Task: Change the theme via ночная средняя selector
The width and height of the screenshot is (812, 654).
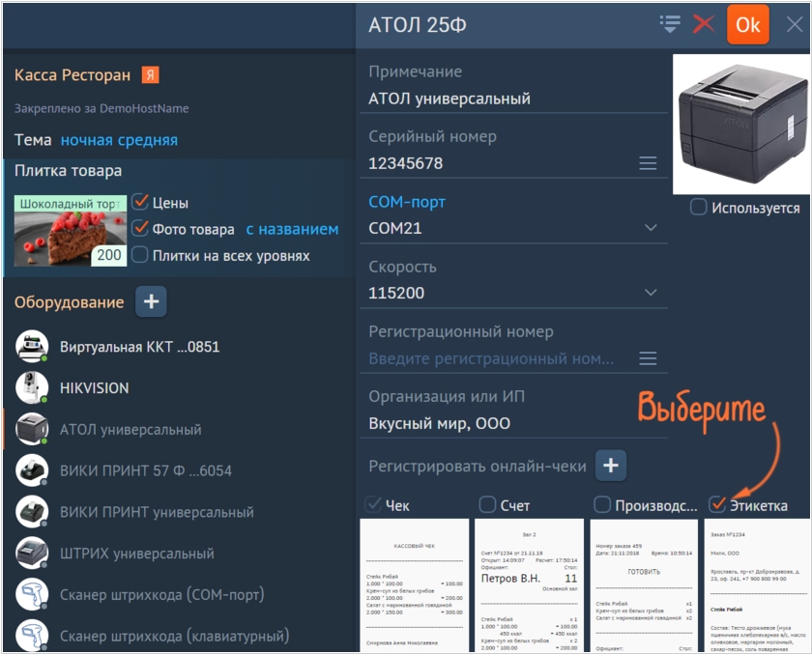Action: click(119, 140)
